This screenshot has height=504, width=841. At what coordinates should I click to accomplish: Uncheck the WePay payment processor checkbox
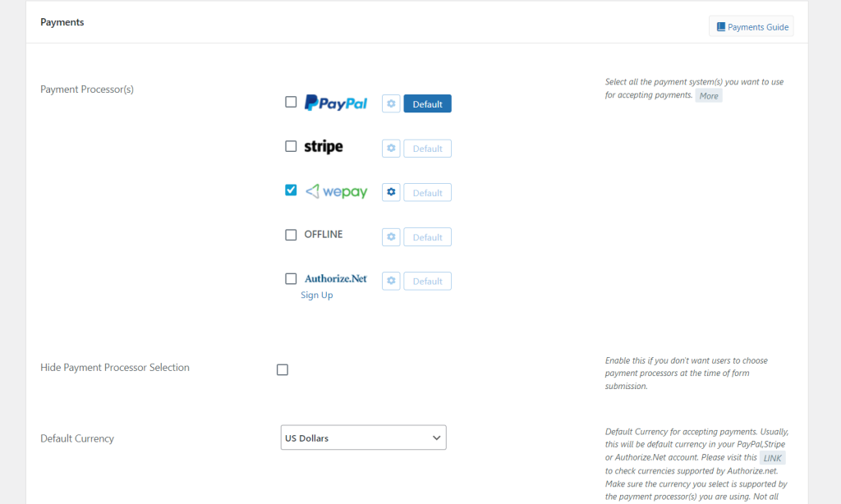(291, 190)
